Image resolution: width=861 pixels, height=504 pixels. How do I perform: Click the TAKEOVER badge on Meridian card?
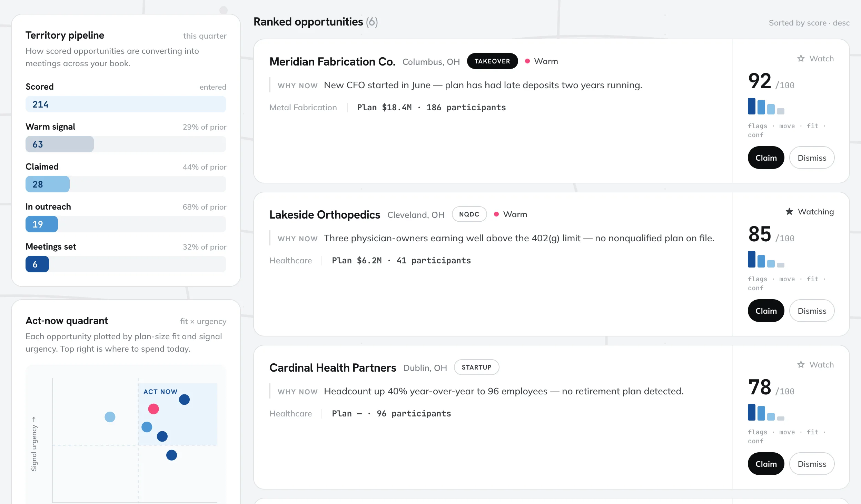click(x=492, y=61)
